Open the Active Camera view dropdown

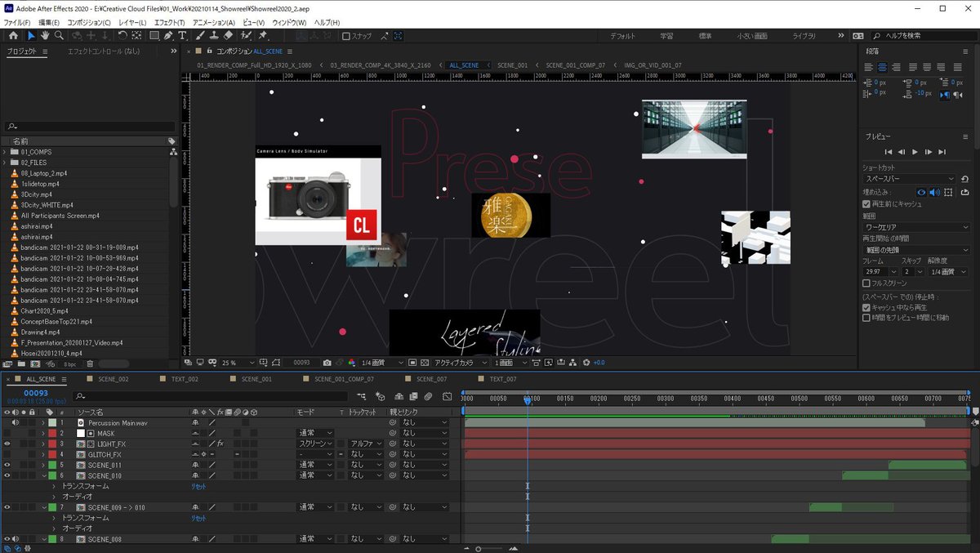tap(459, 363)
